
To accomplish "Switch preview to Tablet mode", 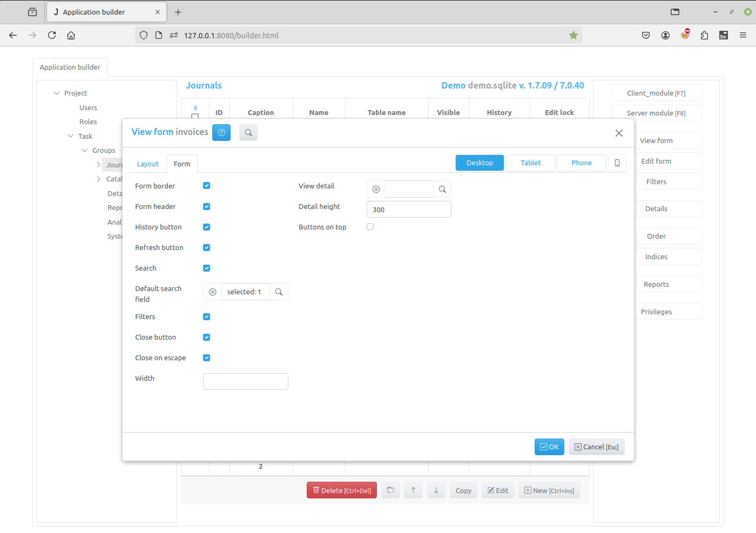I will click(x=530, y=163).
